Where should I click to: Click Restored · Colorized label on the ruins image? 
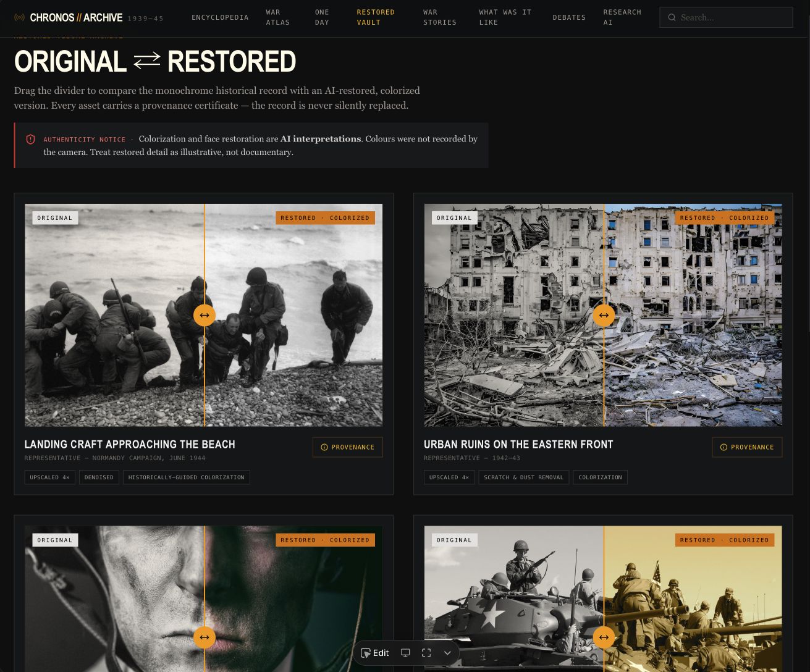pos(725,218)
